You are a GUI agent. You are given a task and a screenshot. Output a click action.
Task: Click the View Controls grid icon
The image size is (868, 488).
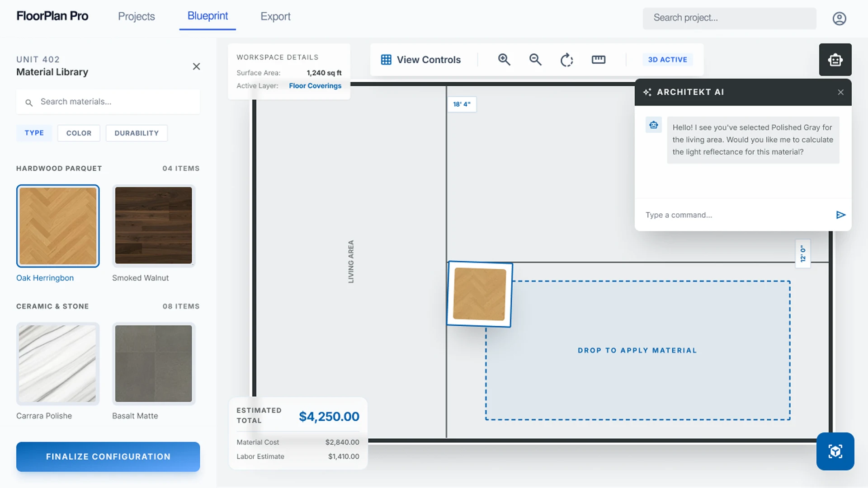386,60
